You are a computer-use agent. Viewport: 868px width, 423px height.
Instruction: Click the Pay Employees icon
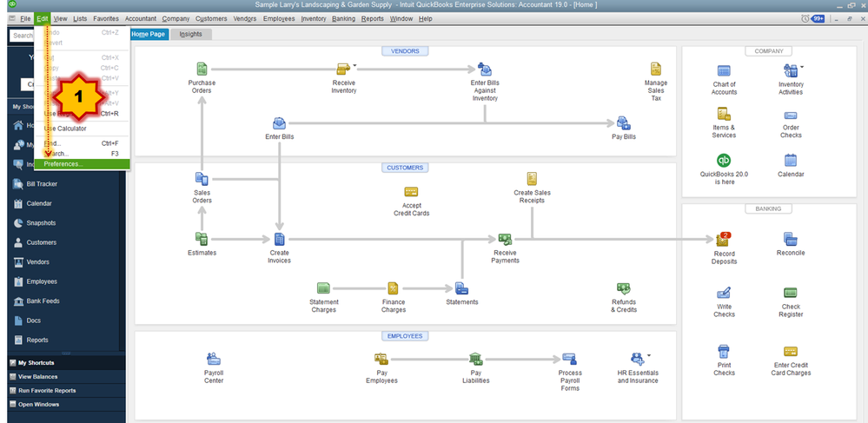[x=381, y=359]
